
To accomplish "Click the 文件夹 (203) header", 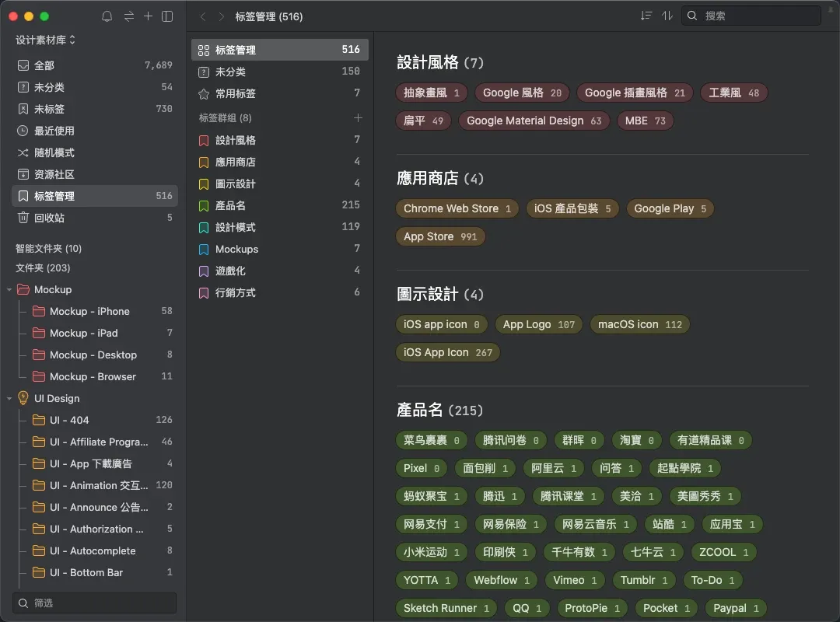I will [x=43, y=268].
